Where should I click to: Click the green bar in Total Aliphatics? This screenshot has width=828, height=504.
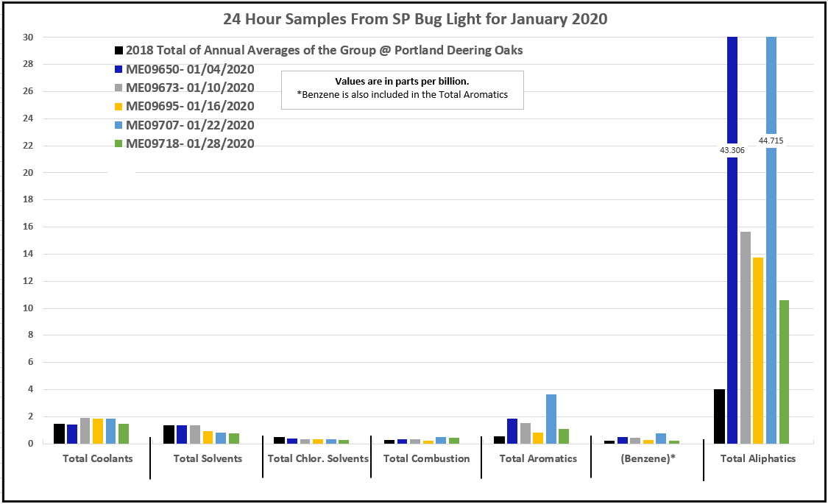[784, 372]
